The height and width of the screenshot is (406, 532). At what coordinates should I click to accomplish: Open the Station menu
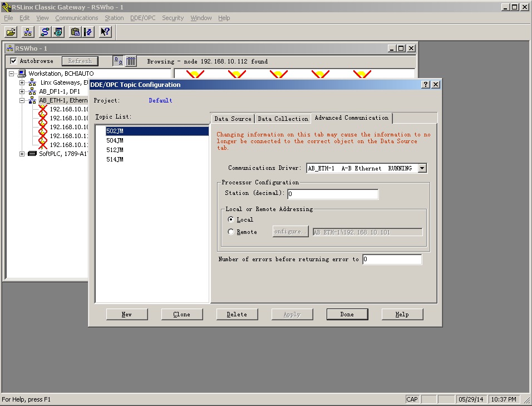tap(114, 18)
